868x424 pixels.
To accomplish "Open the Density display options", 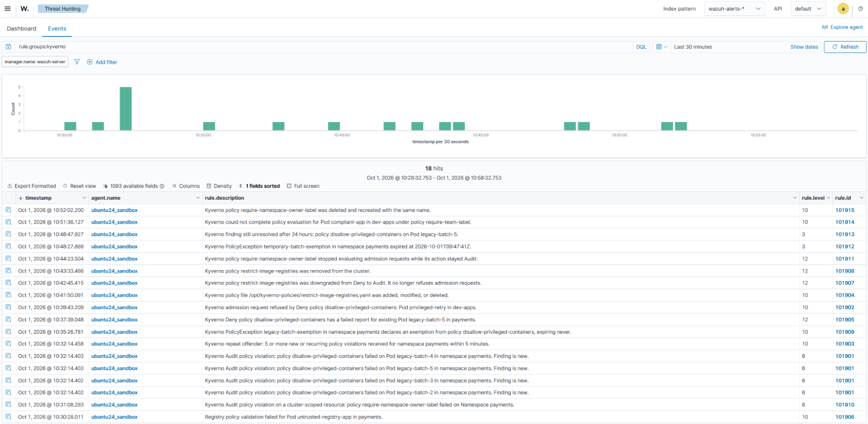I will (219, 186).
